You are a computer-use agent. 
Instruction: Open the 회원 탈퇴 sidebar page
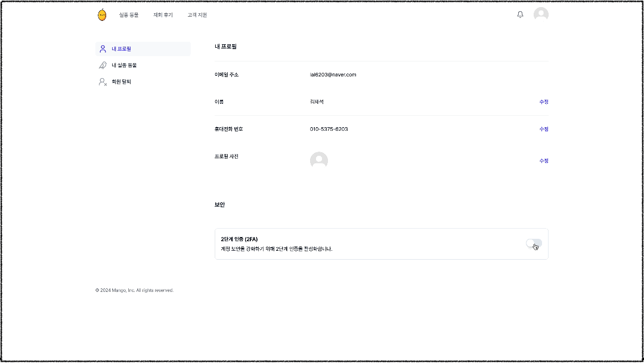point(121,82)
